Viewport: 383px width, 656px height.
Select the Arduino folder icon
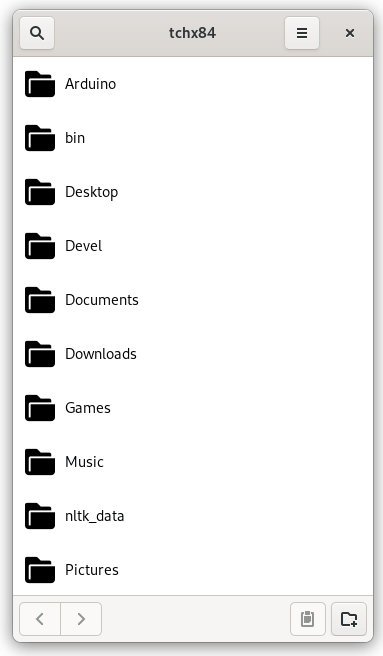(x=40, y=84)
